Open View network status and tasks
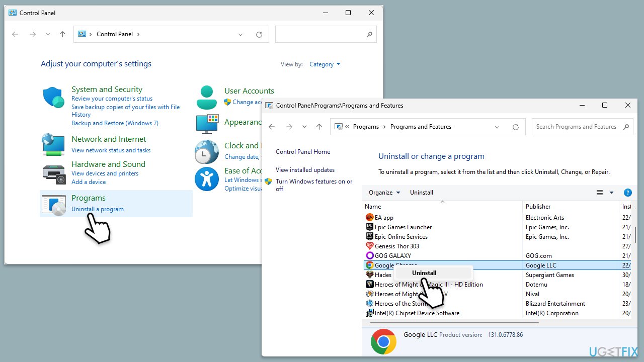The image size is (644, 362). [111, 150]
